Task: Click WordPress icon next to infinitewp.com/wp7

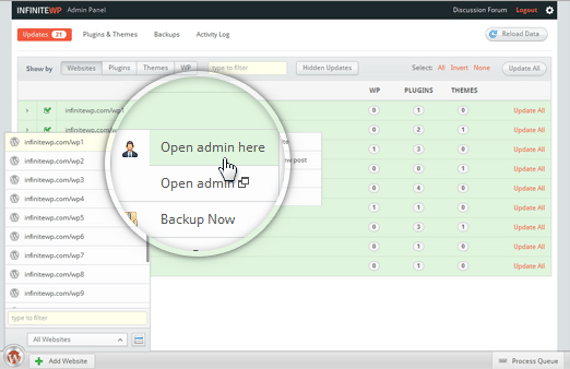Action: tap(15, 255)
